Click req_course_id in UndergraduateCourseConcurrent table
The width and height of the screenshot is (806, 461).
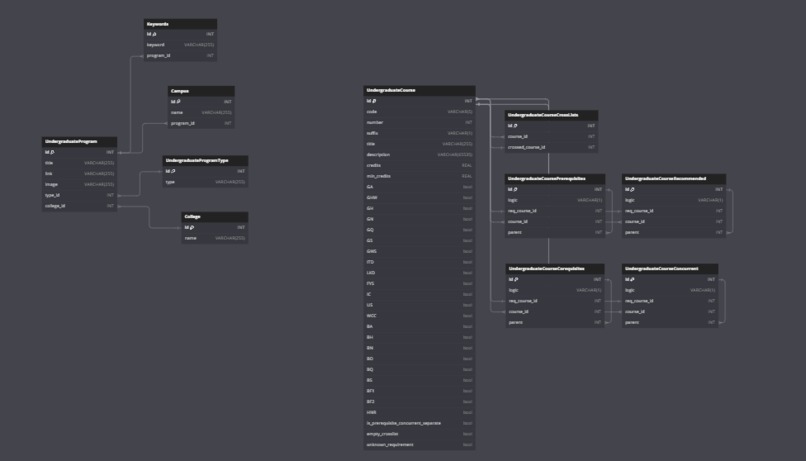[x=670, y=301]
